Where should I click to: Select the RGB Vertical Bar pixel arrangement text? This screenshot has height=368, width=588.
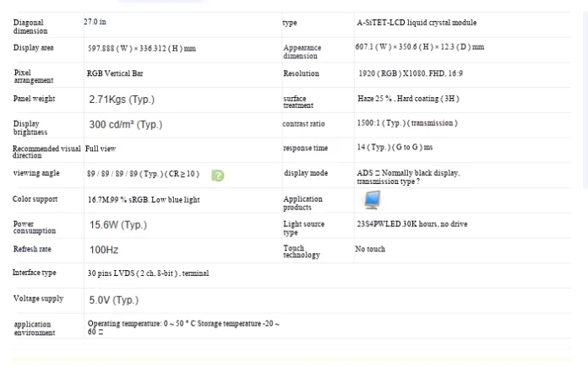tap(115, 73)
